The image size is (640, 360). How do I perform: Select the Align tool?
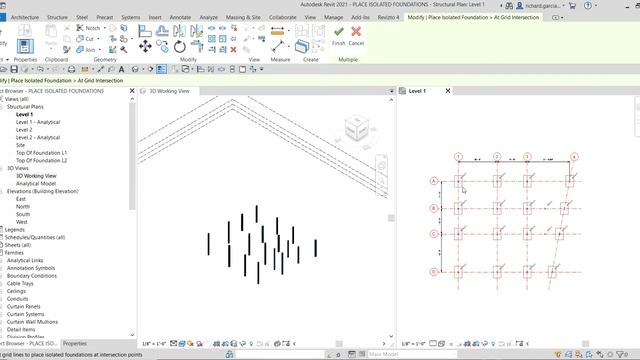(x=145, y=31)
